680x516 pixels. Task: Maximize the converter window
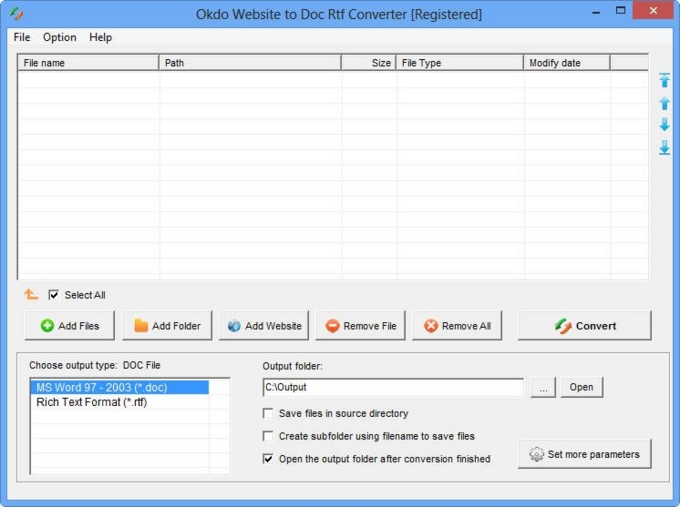coord(621,10)
